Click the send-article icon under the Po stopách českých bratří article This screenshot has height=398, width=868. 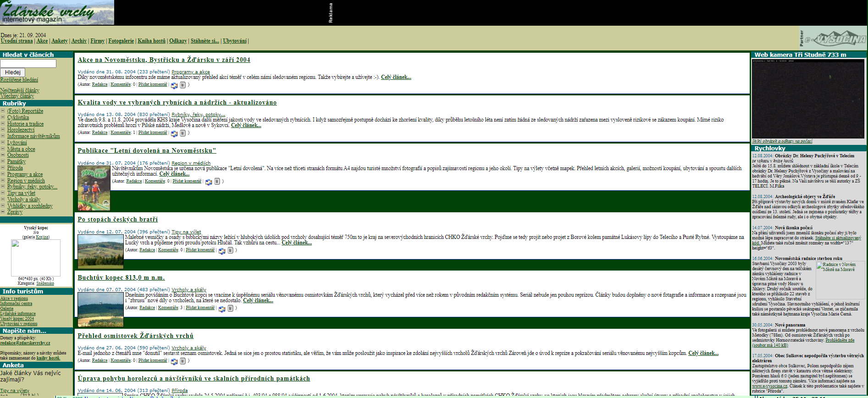pyautogui.click(x=222, y=251)
